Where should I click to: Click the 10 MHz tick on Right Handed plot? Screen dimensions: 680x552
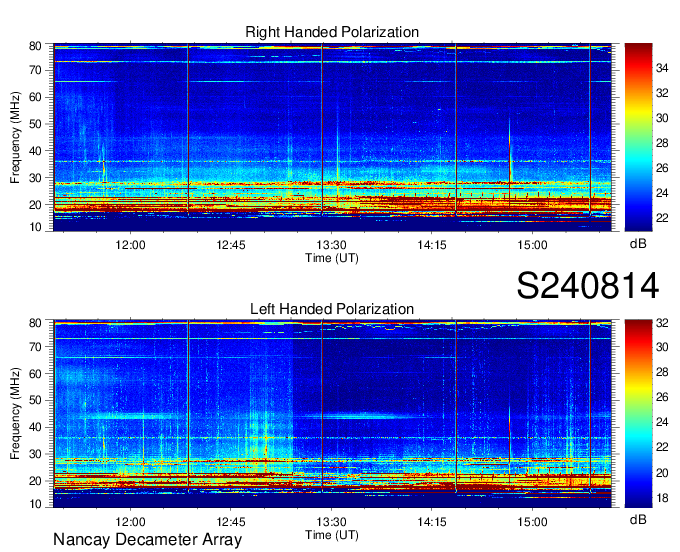click(x=35, y=227)
